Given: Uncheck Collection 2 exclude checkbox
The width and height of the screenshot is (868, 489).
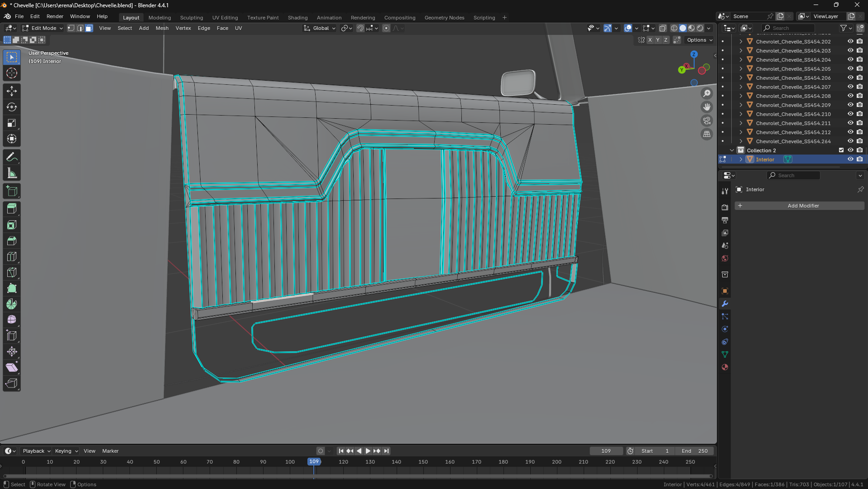Looking at the screenshot, I should click(841, 150).
